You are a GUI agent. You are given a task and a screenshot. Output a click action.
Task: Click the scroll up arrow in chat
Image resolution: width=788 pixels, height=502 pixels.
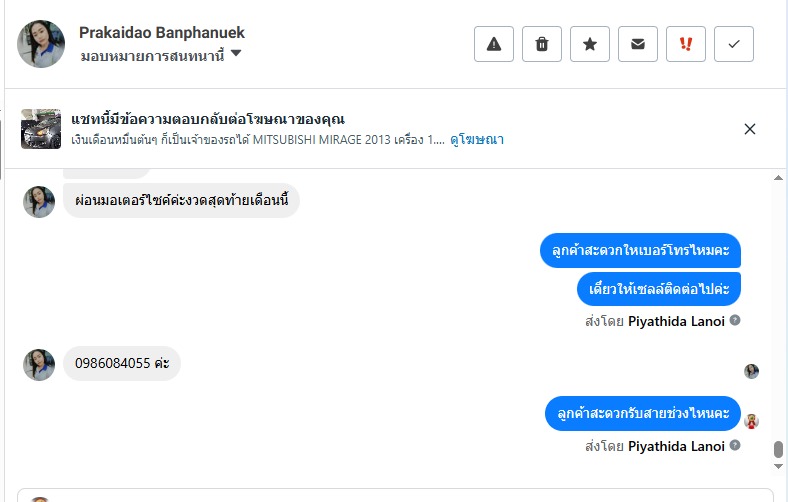779,178
